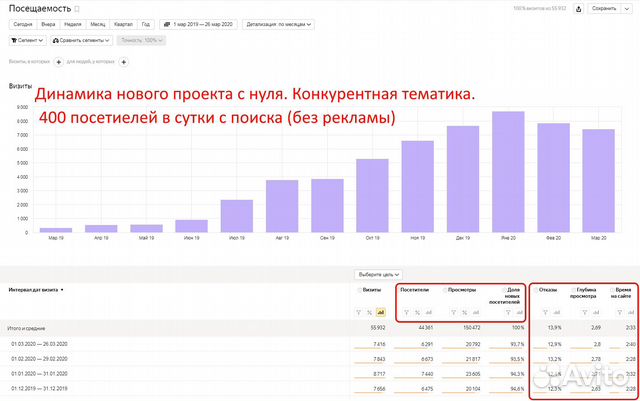Click the Сохранить button
The image size is (640, 401).
pos(604,9)
